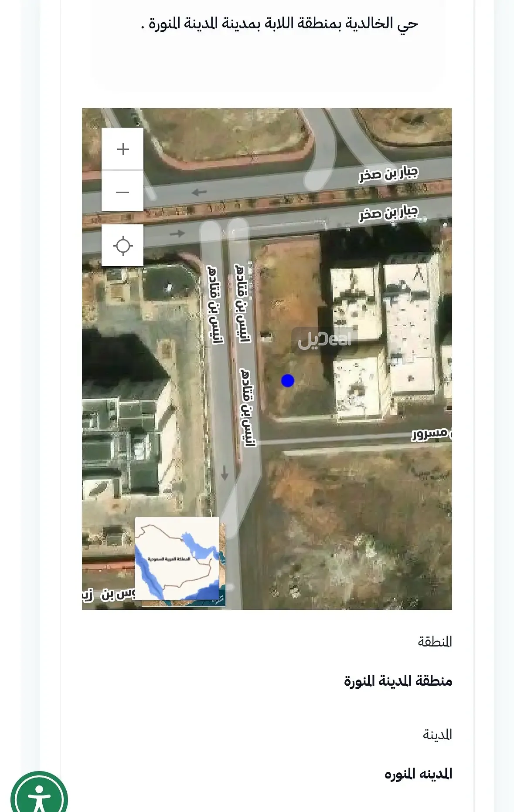Click the Deal watermark logo on map

(324, 340)
